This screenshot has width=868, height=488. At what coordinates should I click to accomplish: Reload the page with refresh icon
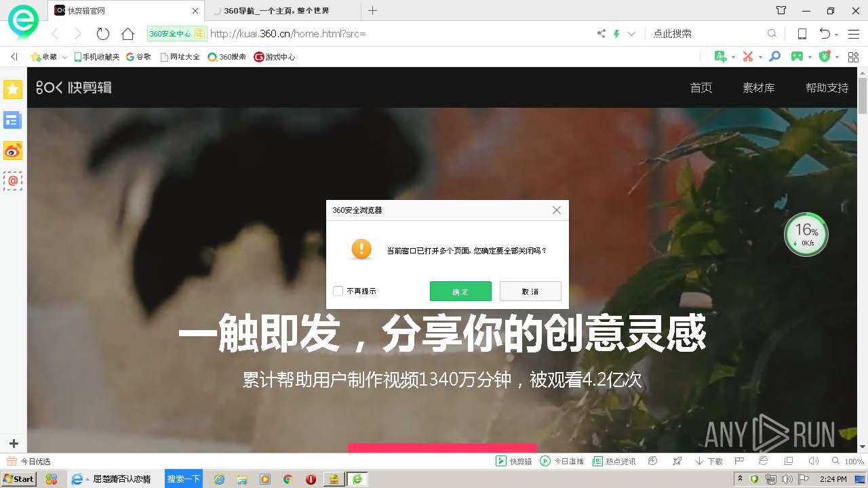point(102,33)
